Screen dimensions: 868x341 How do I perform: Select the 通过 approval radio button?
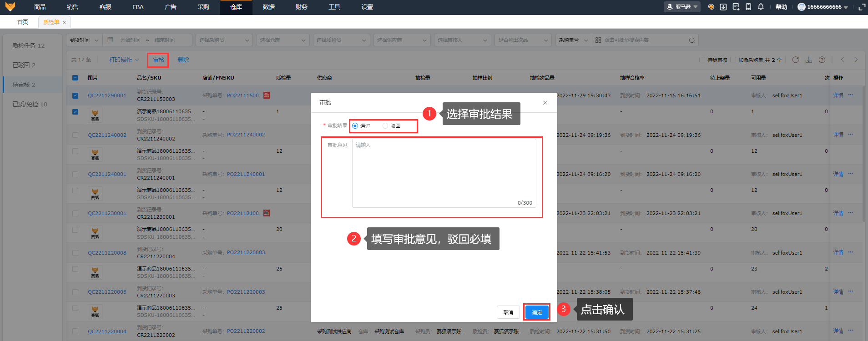coord(355,126)
